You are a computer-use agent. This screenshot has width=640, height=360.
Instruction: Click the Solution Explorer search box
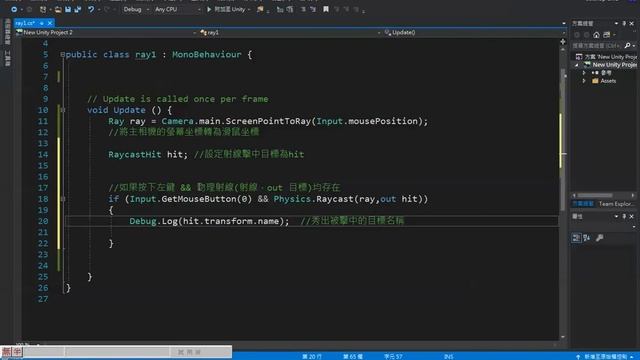pyautogui.click(x=597, y=45)
